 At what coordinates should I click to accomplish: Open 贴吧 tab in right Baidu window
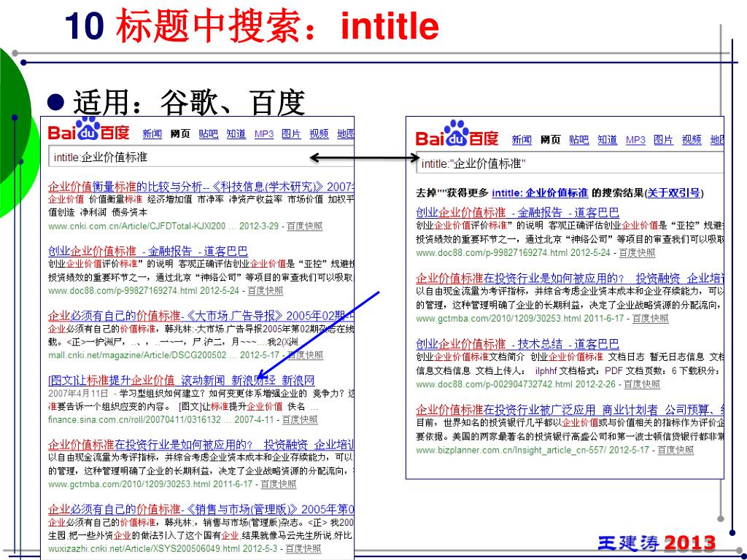pyautogui.click(x=578, y=139)
